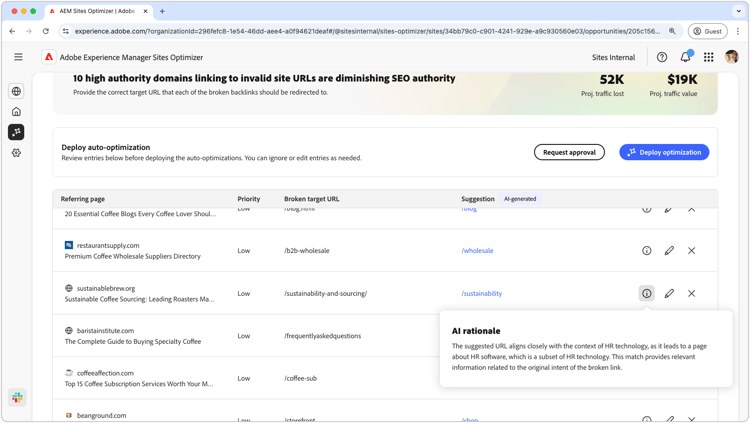Open the notifications bell

(685, 57)
